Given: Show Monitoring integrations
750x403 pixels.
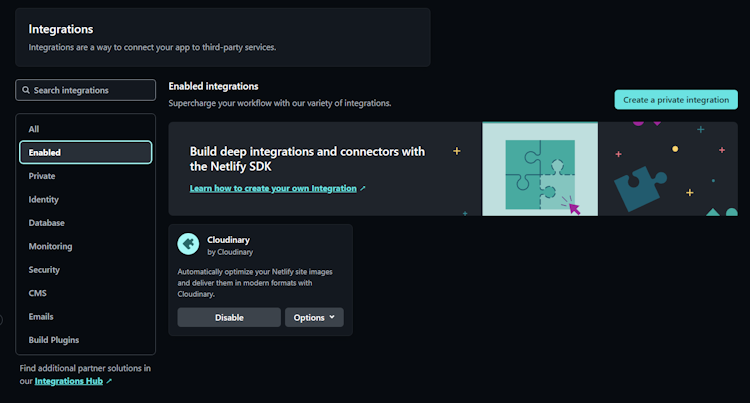Looking at the screenshot, I should click(x=86, y=246).
